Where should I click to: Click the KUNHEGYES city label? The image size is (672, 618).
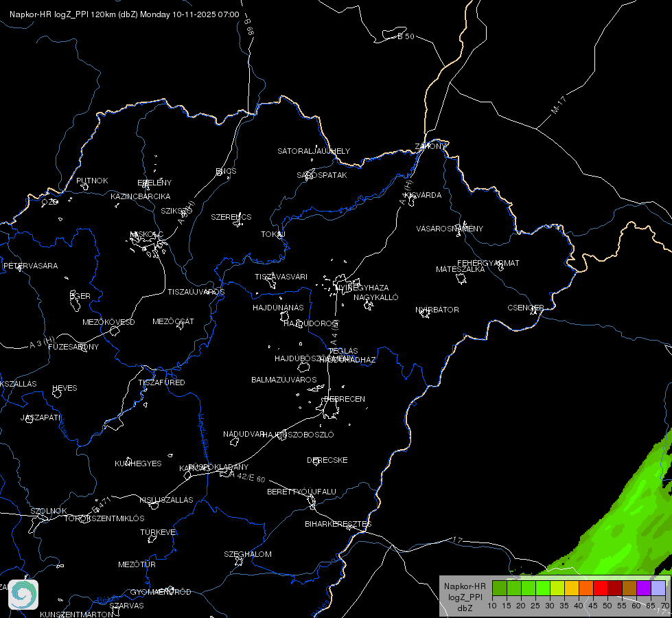[138, 463]
